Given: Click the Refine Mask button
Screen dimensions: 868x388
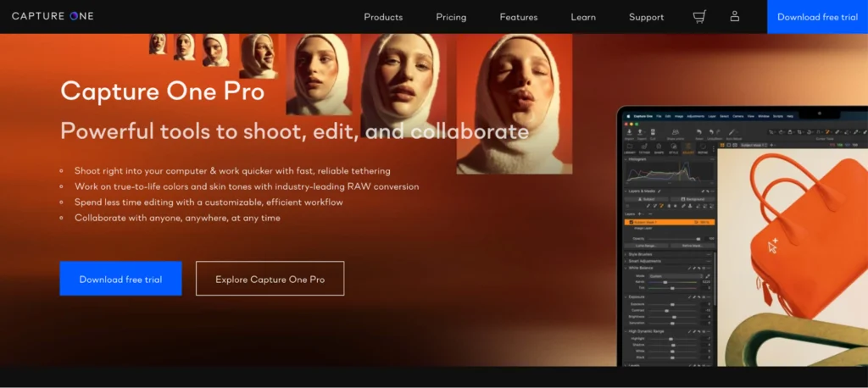Looking at the screenshot, I should coord(693,246).
